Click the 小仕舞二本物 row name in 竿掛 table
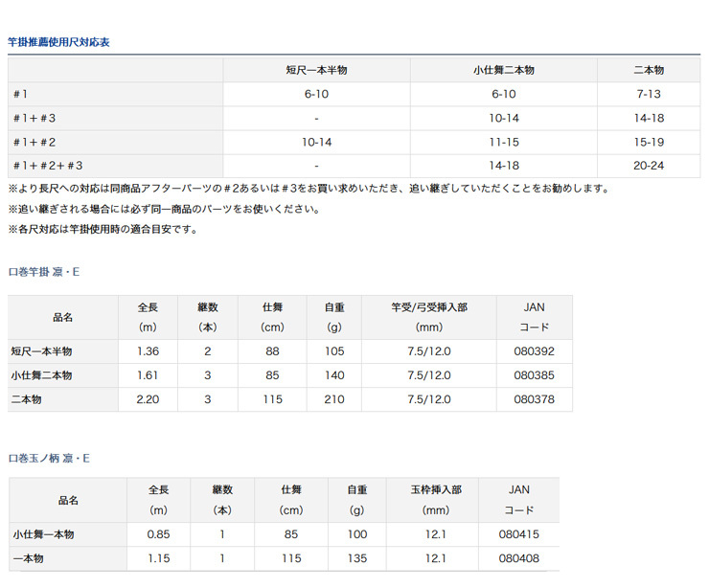 click(41, 375)
